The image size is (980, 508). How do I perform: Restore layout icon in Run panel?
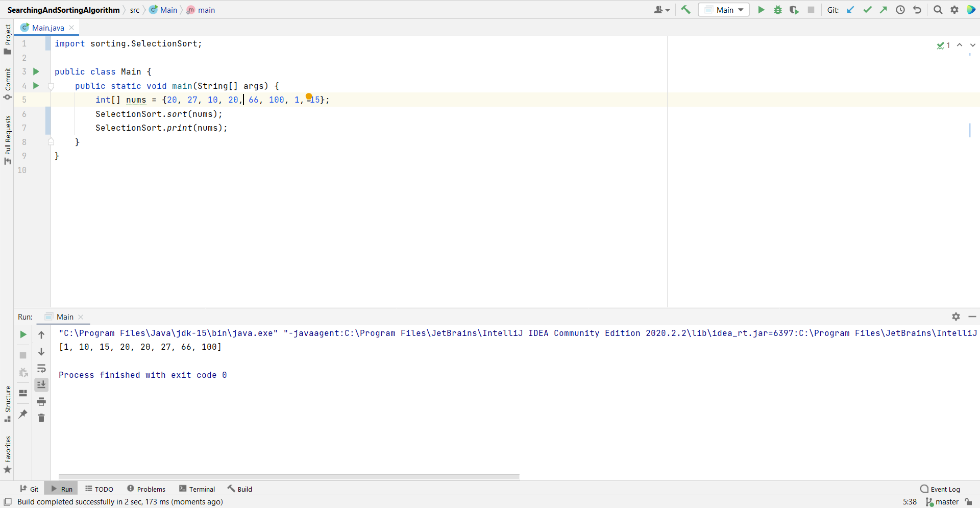point(23,393)
